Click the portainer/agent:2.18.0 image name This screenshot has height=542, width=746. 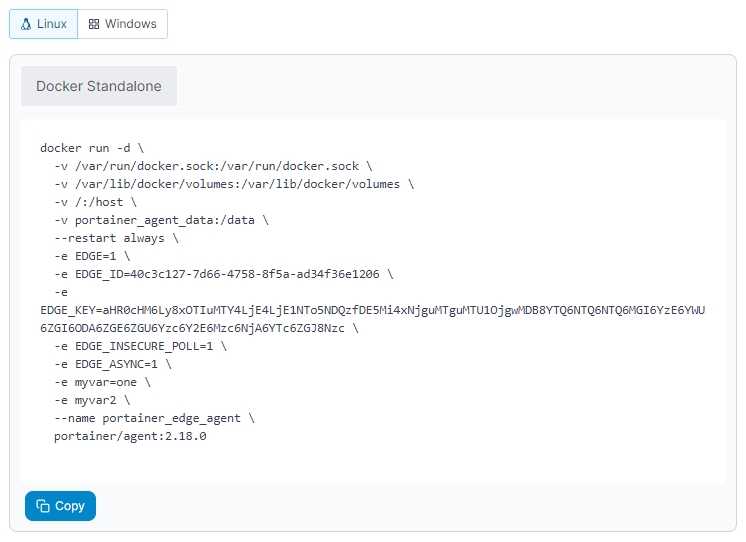click(x=130, y=436)
